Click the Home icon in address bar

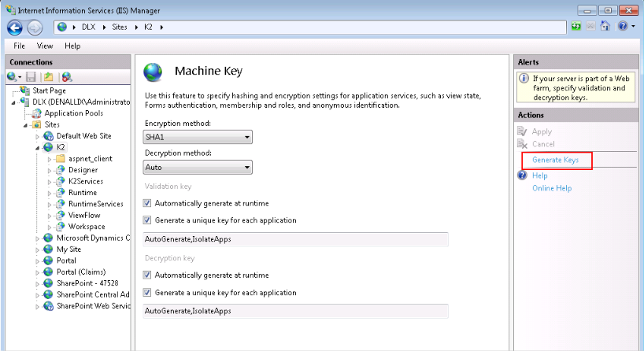[x=605, y=27]
